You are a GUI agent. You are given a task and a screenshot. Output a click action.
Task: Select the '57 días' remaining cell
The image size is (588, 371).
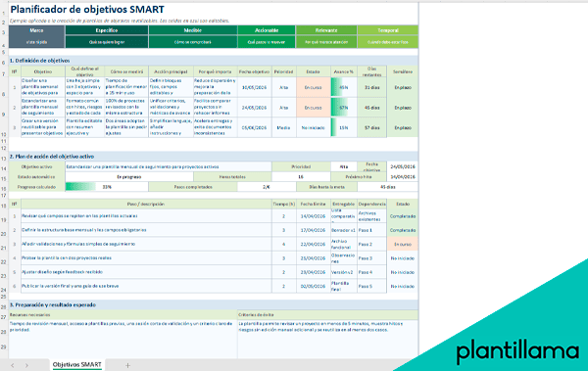click(372, 128)
